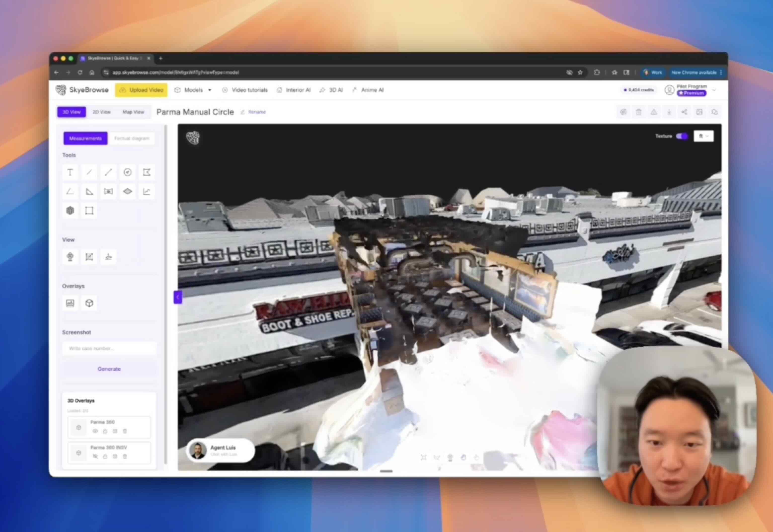Image resolution: width=773 pixels, height=532 pixels.
Task: Switch to the 2D View tab
Action: (101, 112)
